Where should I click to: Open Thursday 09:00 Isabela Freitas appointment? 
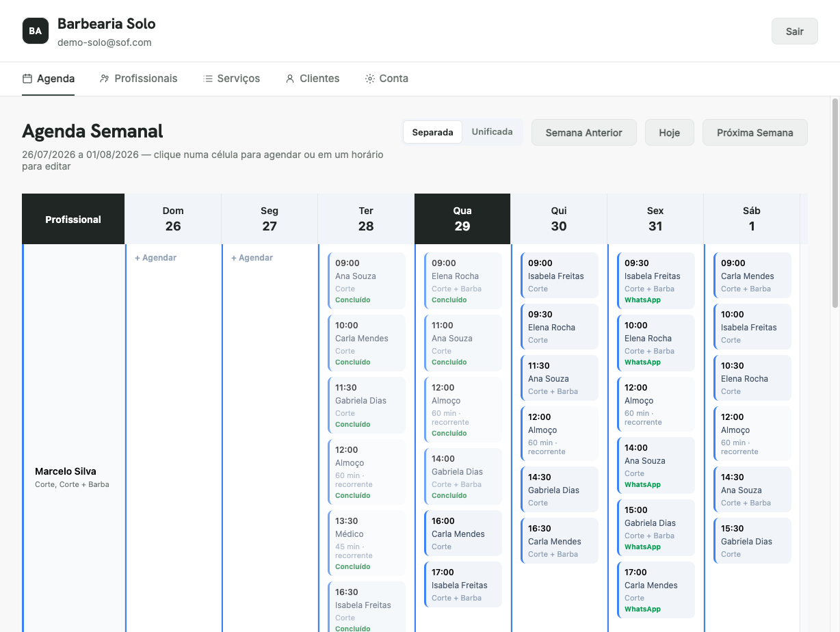pos(560,276)
